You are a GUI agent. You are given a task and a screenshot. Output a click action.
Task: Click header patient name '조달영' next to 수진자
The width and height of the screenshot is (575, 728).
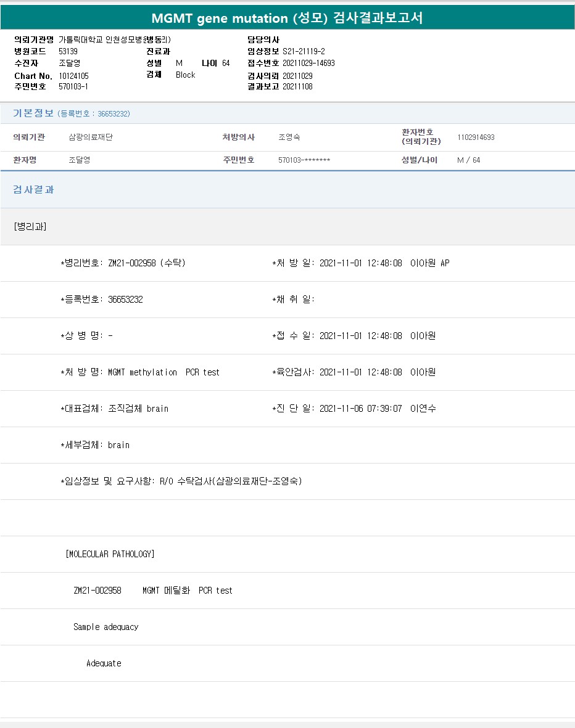69,63
